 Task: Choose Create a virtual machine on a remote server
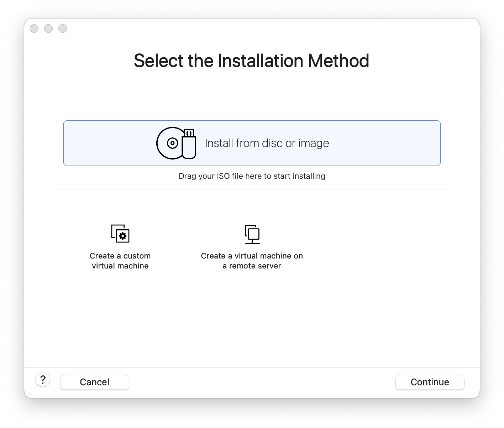click(x=252, y=261)
